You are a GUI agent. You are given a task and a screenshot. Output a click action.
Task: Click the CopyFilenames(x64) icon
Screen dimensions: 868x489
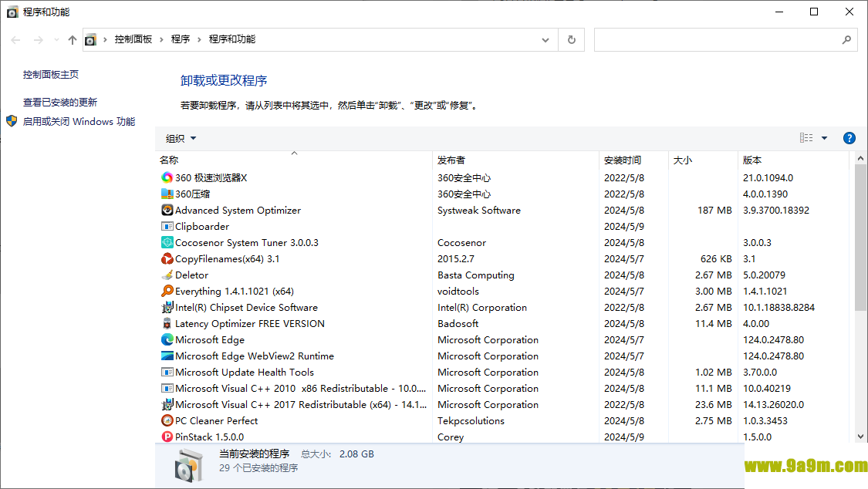point(167,258)
